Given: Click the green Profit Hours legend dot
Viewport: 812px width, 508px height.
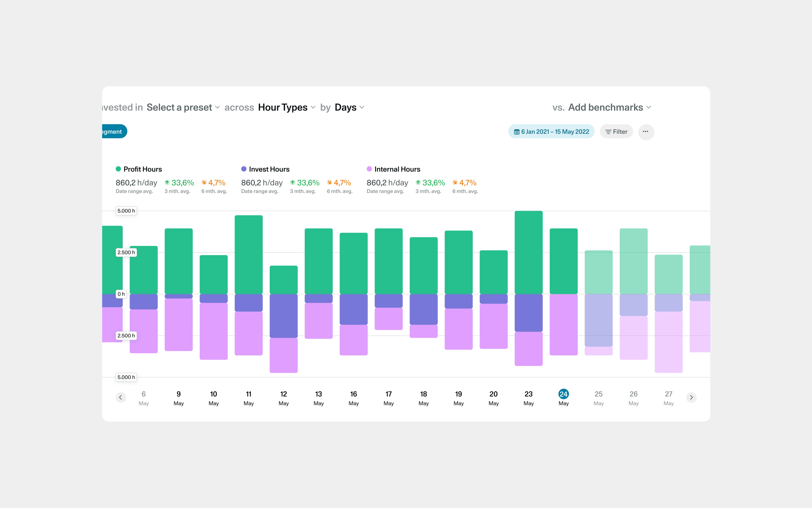Looking at the screenshot, I should [118, 169].
